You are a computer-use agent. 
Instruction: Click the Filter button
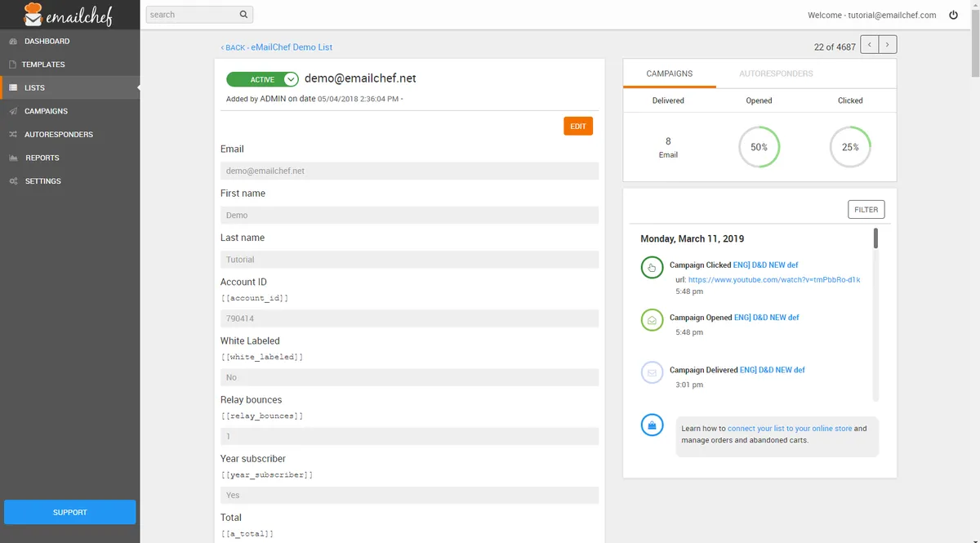(x=866, y=210)
